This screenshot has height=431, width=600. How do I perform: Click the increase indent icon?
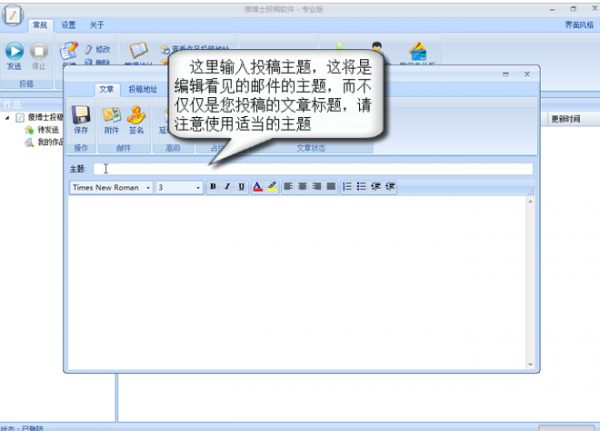coord(390,186)
